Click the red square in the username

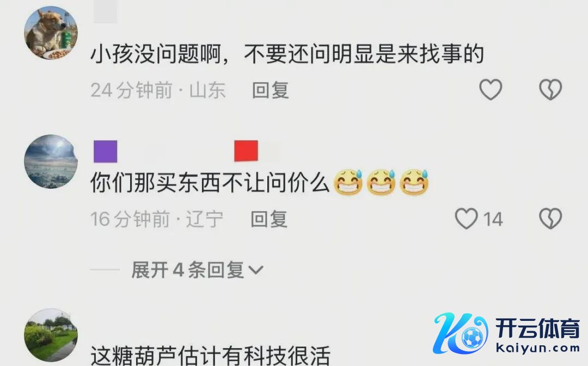(246, 151)
